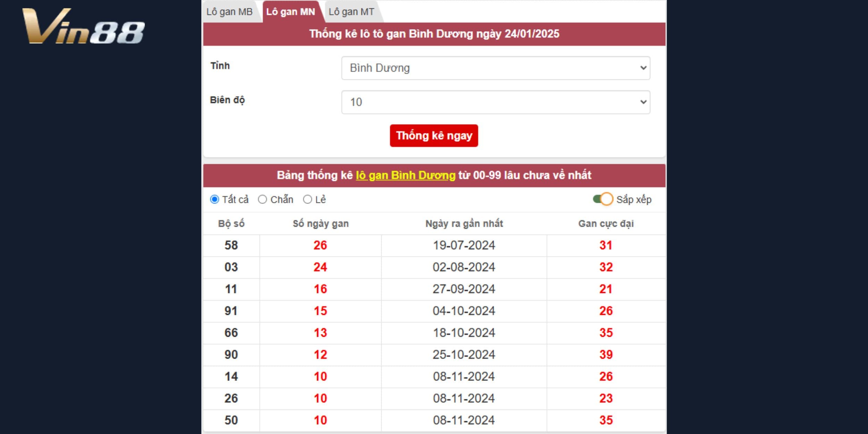
Task: Click the Vin88 logo
Action: (x=83, y=26)
